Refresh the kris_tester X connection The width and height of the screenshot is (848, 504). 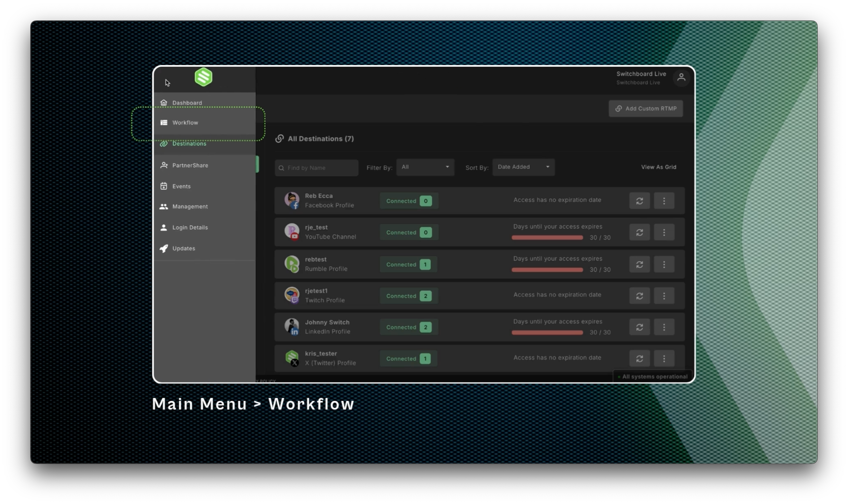coord(639,359)
